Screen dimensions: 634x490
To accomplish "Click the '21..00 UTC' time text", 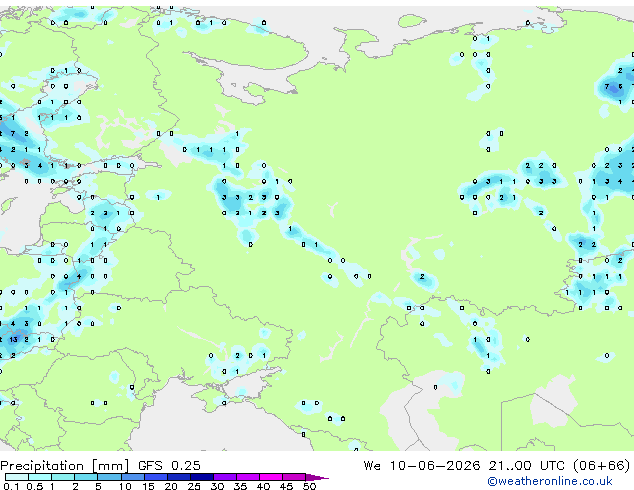I will (x=526, y=466).
